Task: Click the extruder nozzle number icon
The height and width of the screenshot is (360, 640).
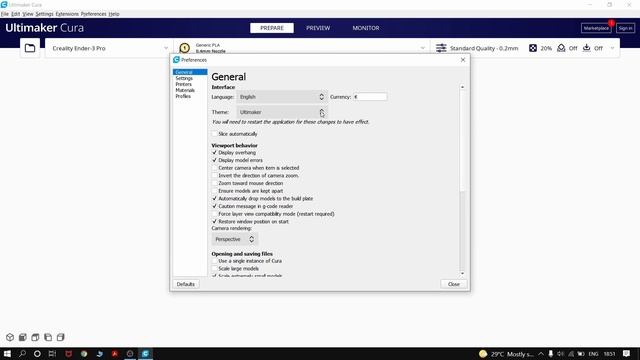Action: pyautogui.click(x=184, y=48)
